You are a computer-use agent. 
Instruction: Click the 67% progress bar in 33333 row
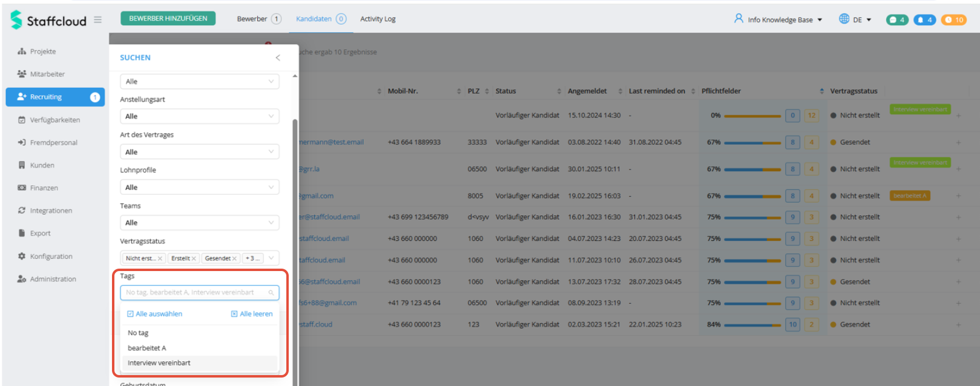click(752, 143)
